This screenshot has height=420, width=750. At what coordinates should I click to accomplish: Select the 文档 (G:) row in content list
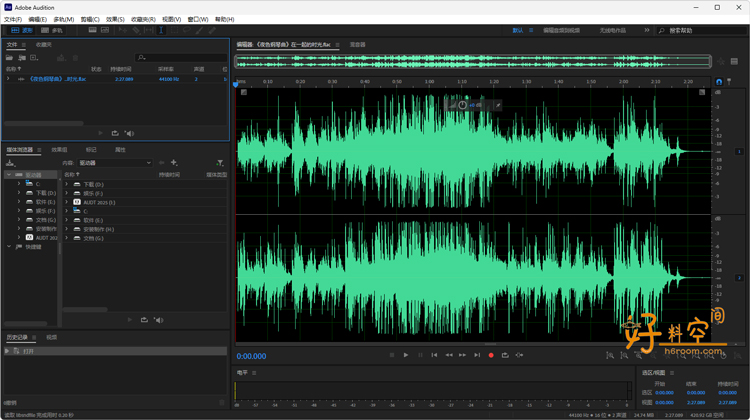coord(145,238)
